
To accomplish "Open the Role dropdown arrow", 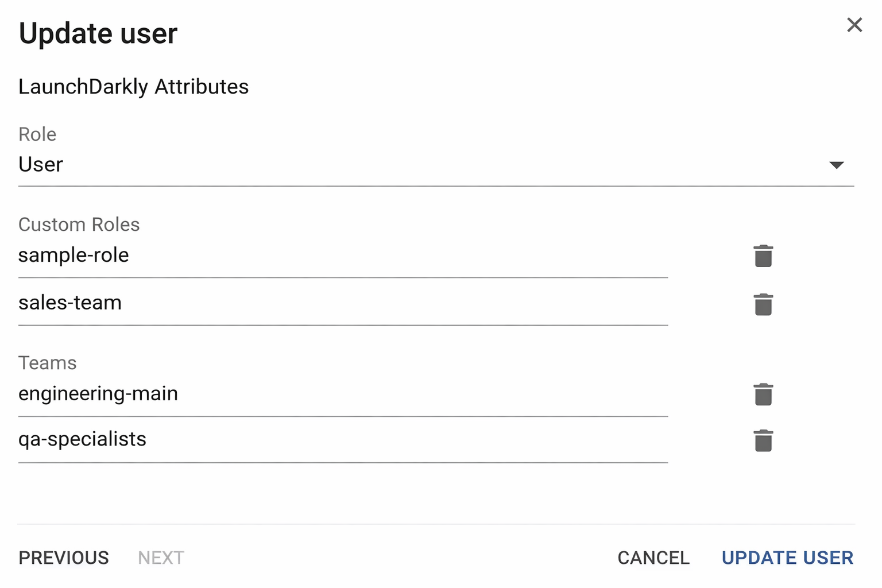I will (837, 165).
